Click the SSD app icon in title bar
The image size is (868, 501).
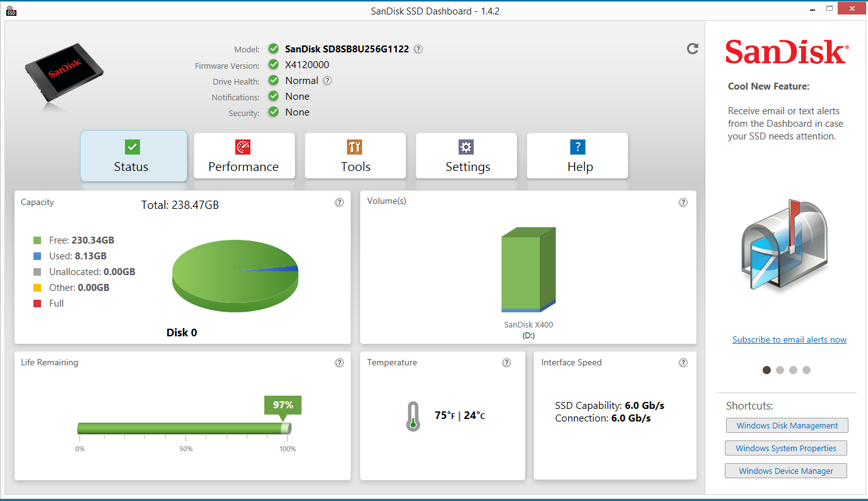coord(11,11)
